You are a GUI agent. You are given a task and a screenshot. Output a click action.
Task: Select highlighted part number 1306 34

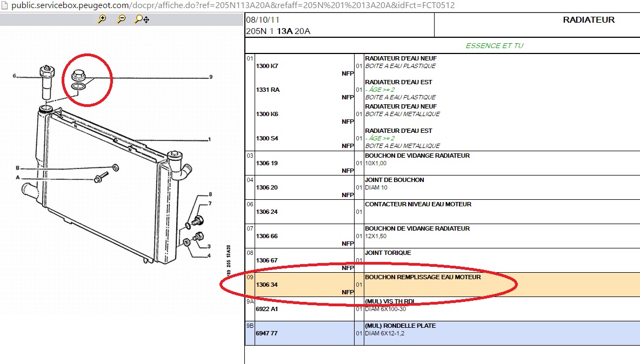click(x=267, y=285)
